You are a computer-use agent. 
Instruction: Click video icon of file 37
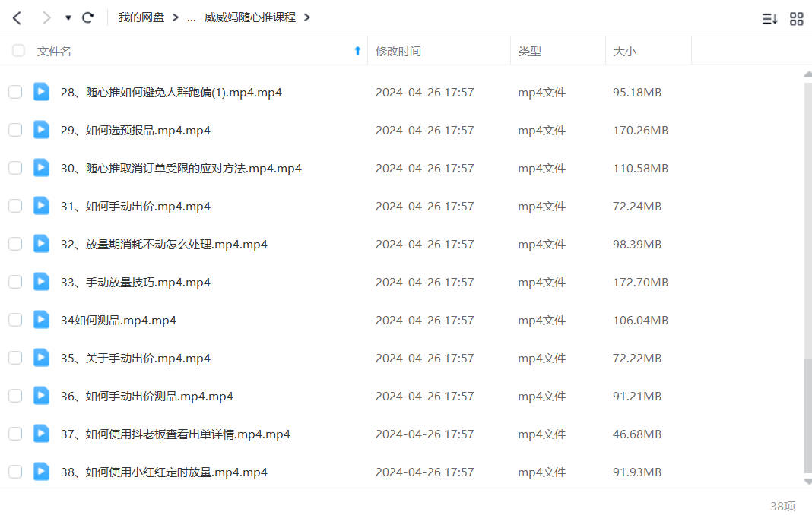pos(41,433)
